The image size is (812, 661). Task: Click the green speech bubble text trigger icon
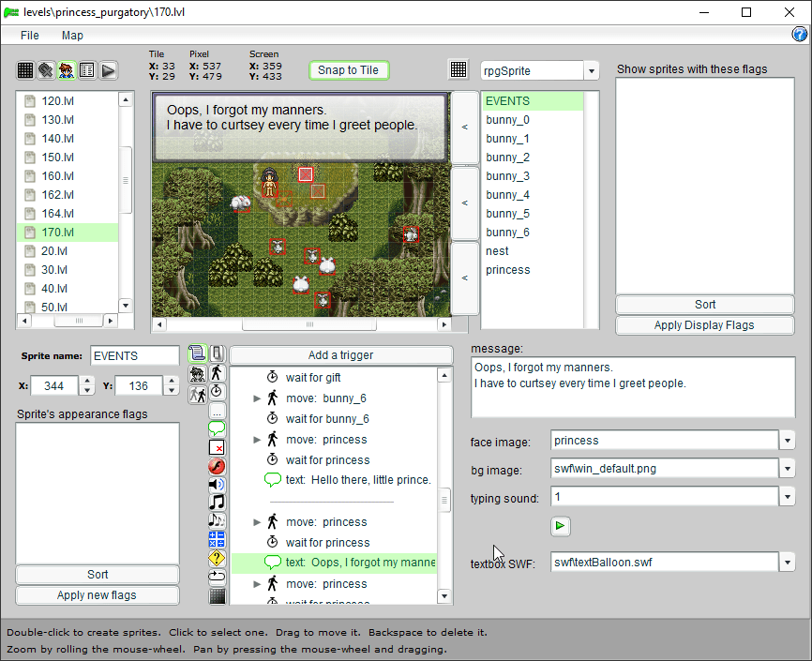[x=217, y=428]
